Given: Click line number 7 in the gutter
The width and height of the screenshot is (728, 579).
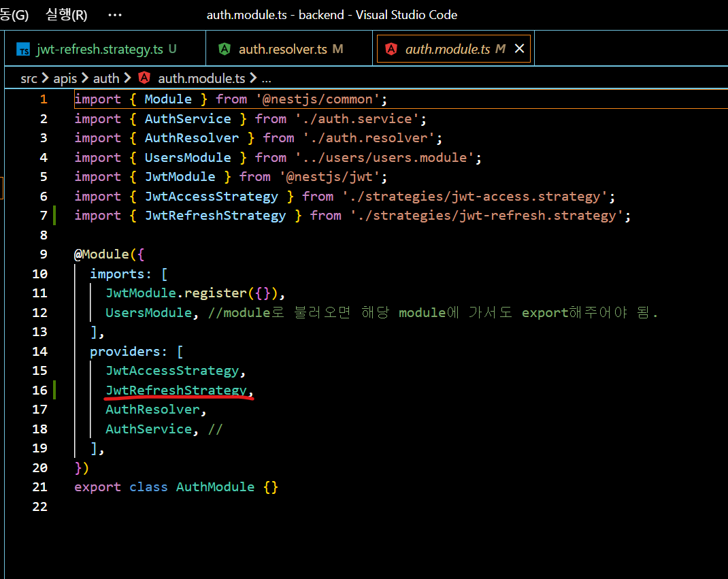Looking at the screenshot, I should (x=44, y=216).
